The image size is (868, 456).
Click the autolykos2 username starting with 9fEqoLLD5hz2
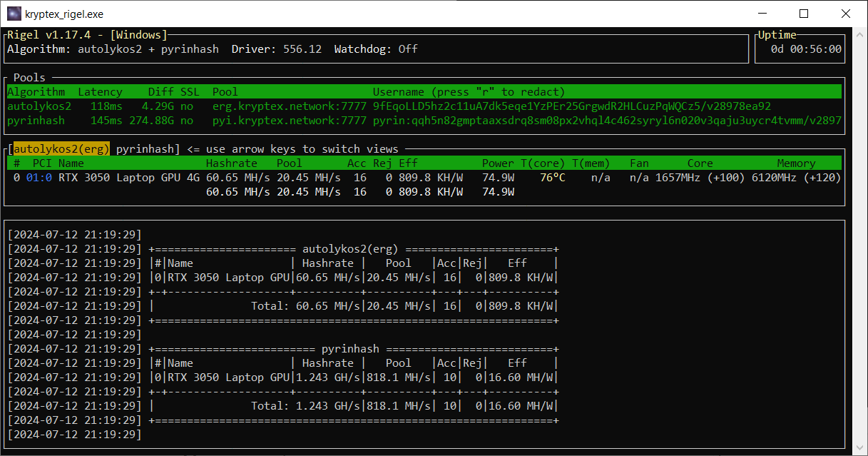tap(572, 106)
